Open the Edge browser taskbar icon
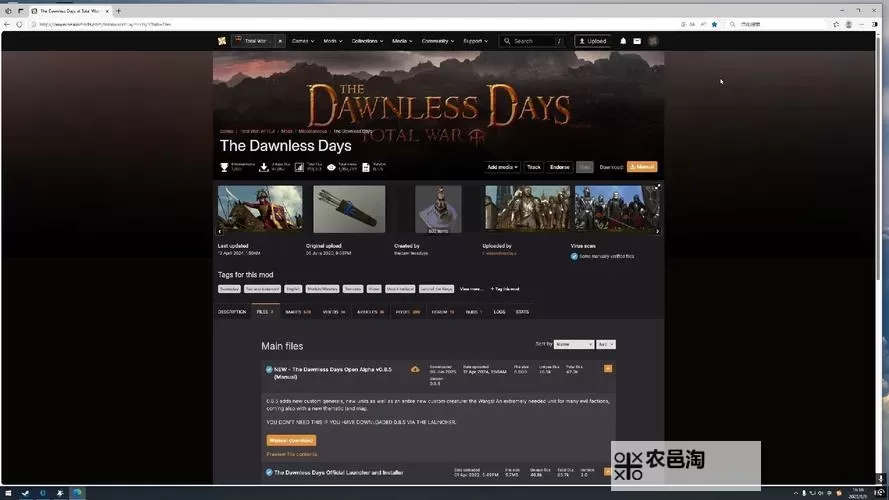 77,493
